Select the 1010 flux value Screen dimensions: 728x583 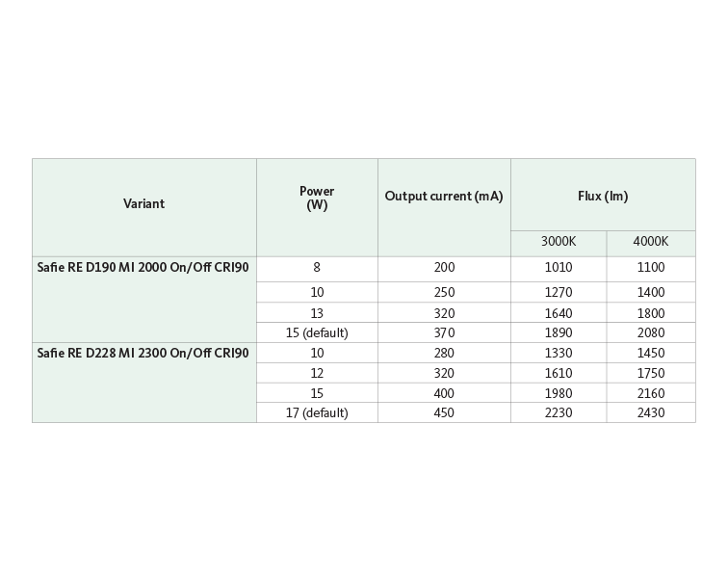[559, 268]
